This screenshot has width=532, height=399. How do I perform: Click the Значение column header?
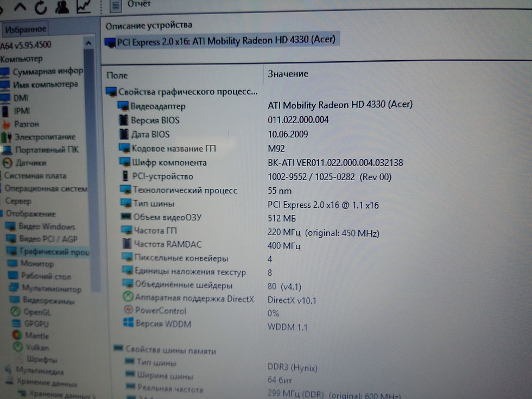(288, 74)
